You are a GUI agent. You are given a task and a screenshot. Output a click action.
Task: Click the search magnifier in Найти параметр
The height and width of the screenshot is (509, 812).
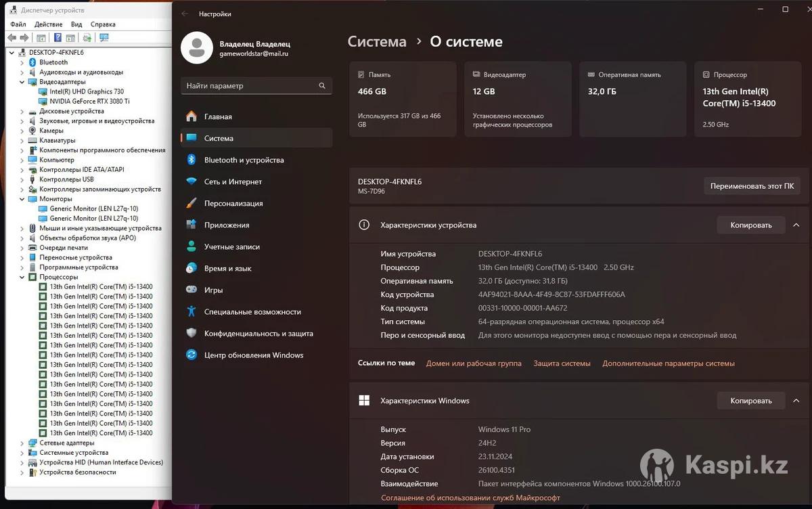(x=322, y=86)
